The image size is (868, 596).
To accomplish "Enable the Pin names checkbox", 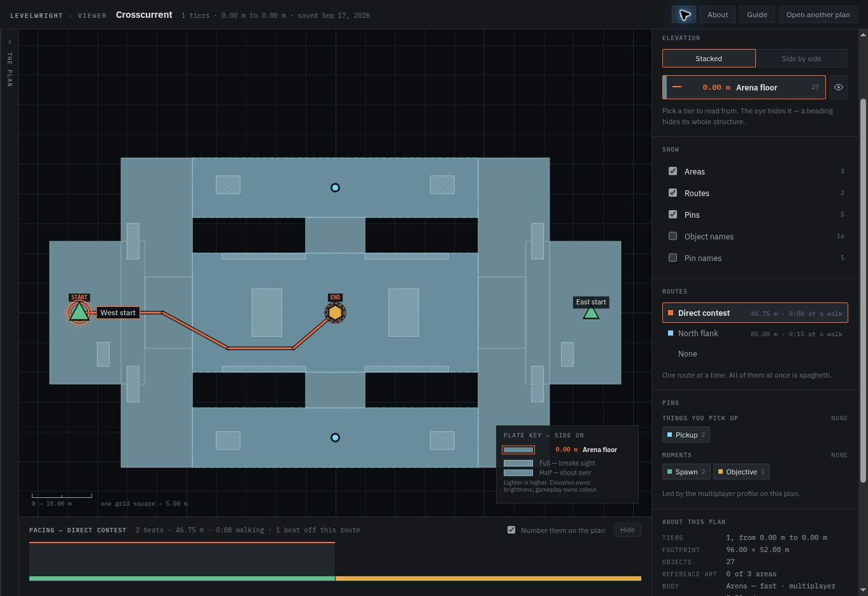I will [672, 258].
